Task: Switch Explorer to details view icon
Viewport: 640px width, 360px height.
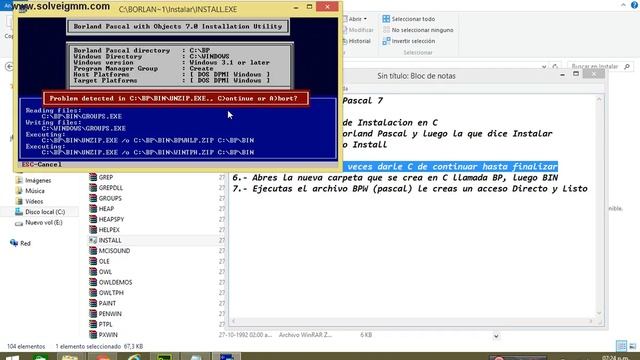Action: pyautogui.click(x=621, y=346)
